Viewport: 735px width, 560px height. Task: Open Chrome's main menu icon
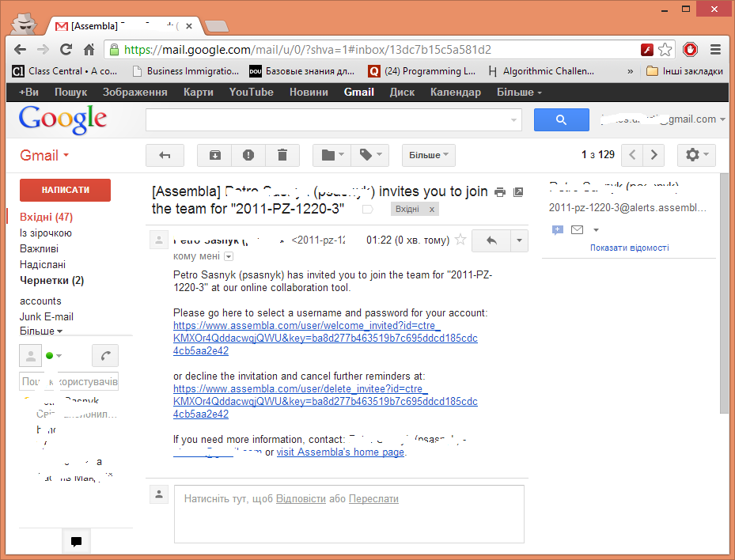tap(715, 49)
